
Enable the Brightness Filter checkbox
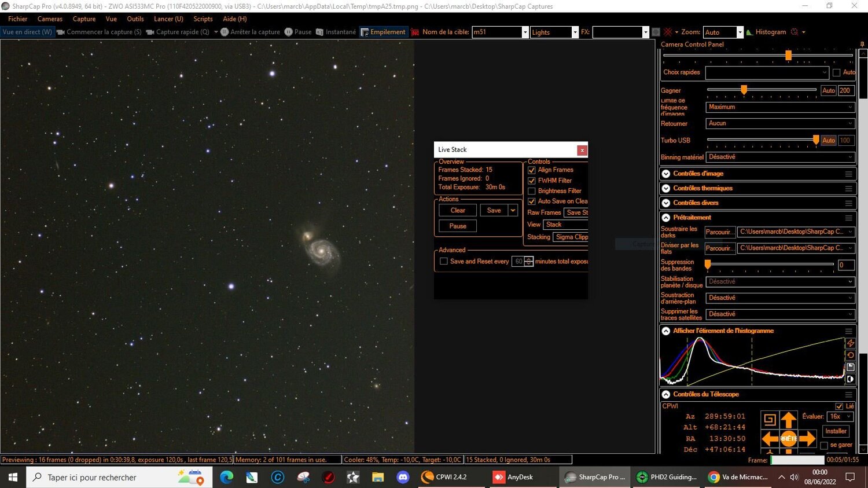click(x=532, y=191)
